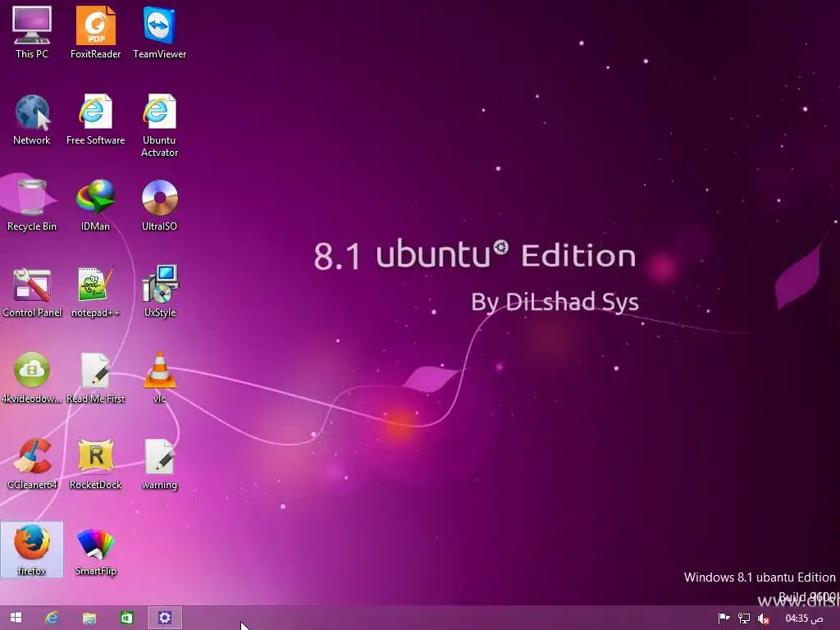The height and width of the screenshot is (630, 840).
Task: Open Action Center flag icon
Action: pos(724,619)
